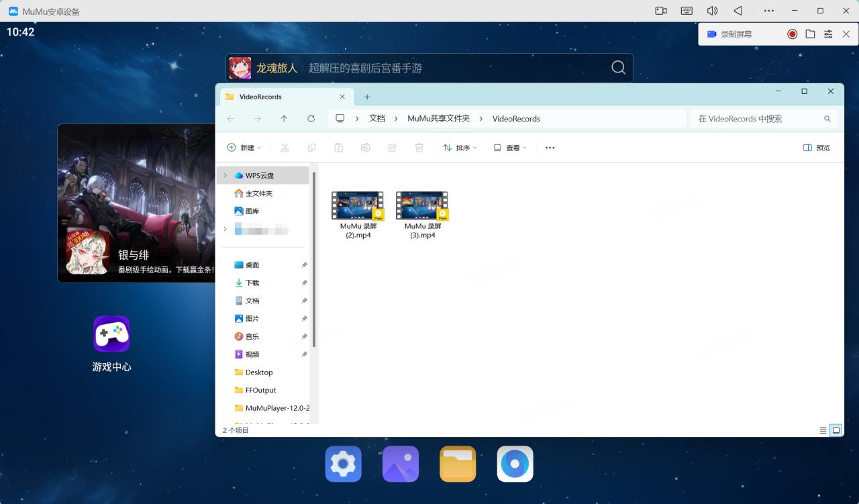The height and width of the screenshot is (504, 859).
Task: Refresh the VideoRecords folder
Action: (x=311, y=119)
